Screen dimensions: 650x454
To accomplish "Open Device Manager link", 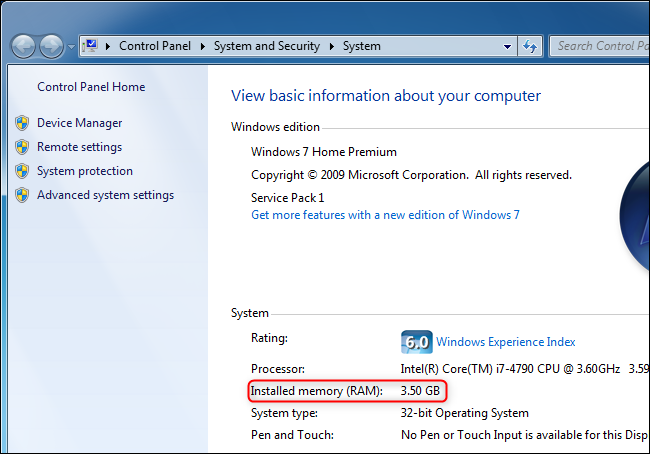I will pos(79,123).
